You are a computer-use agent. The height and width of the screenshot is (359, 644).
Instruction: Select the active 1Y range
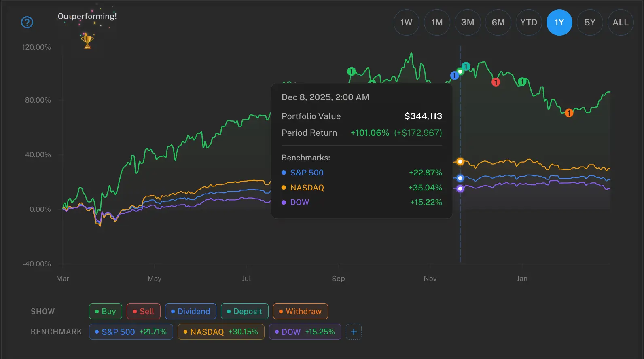(559, 23)
